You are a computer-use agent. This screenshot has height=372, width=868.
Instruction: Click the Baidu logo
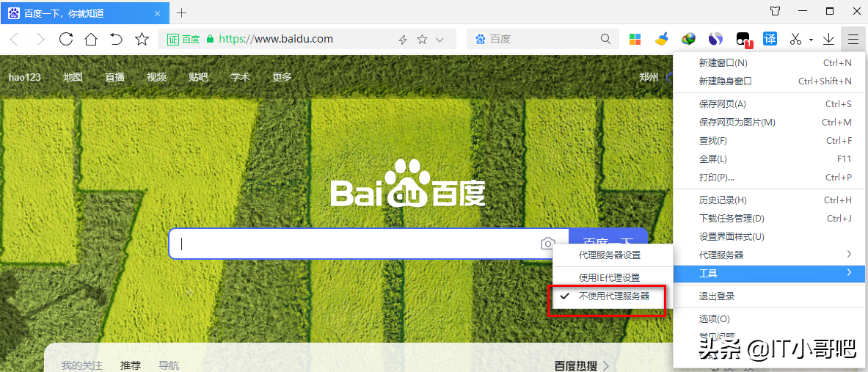(408, 183)
